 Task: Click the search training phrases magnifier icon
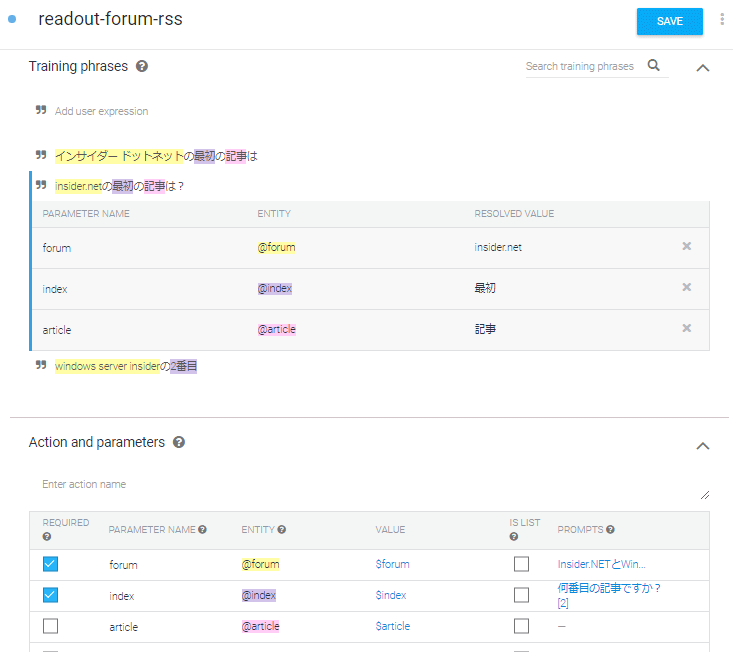pos(654,65)
